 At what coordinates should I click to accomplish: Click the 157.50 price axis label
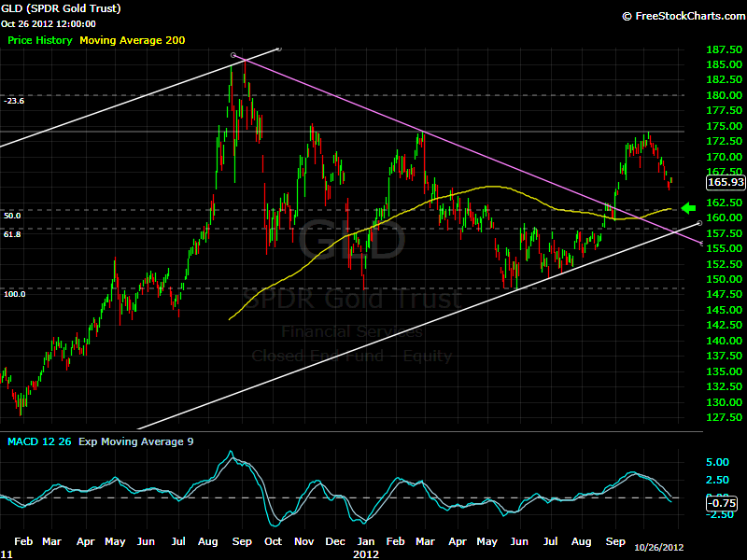725,233
